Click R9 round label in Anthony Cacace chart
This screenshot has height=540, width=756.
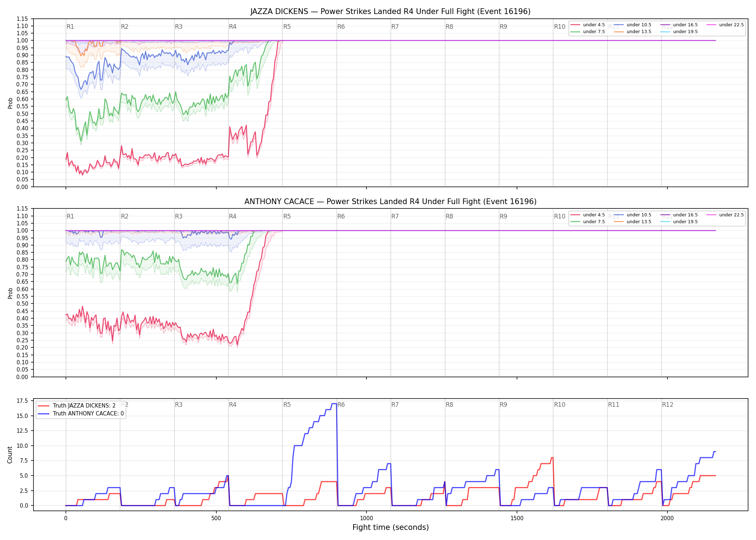pyautogui.click(x=503, y=216)
